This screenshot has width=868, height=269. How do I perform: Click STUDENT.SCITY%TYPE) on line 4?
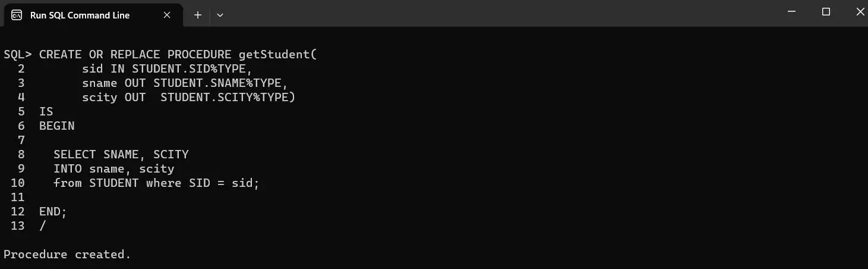pyautogui.click(x=228, y=97)
